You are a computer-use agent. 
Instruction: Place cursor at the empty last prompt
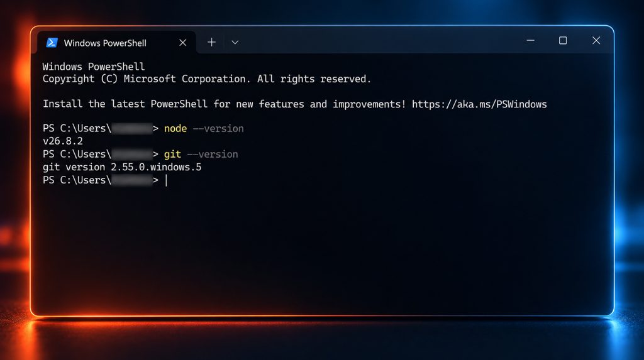[x=166, y=180]
